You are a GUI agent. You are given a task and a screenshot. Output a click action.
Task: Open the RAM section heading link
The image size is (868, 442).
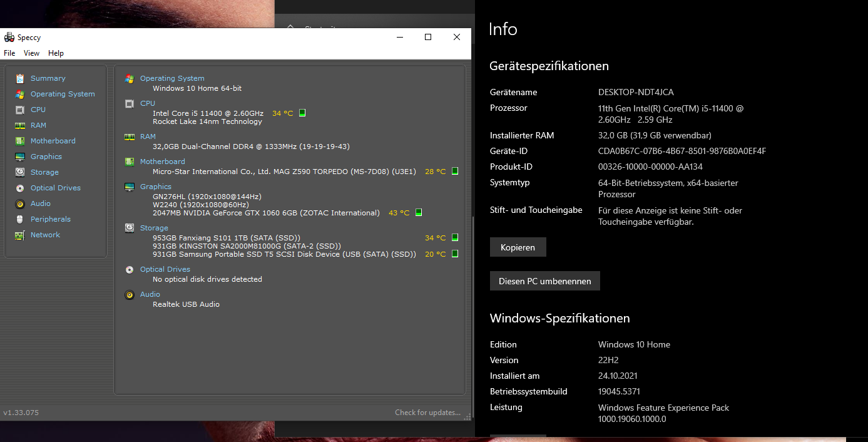[x=148, y=136]
